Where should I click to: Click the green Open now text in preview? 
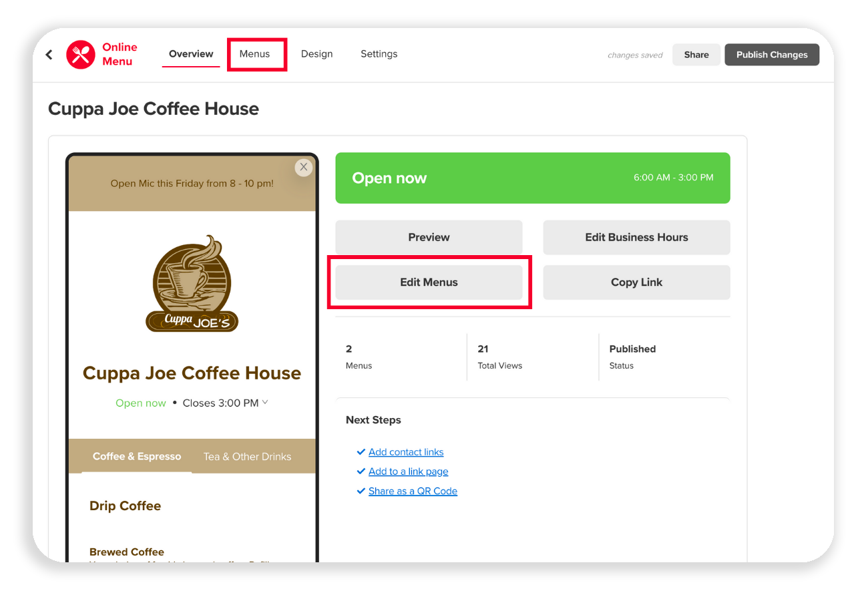141,403
